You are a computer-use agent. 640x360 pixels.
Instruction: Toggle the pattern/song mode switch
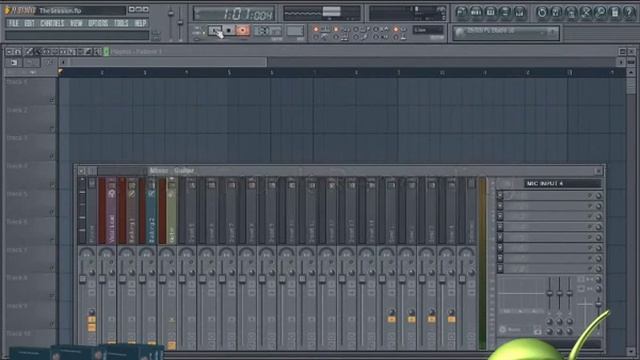pyautogui.click(x=197, y=30)
